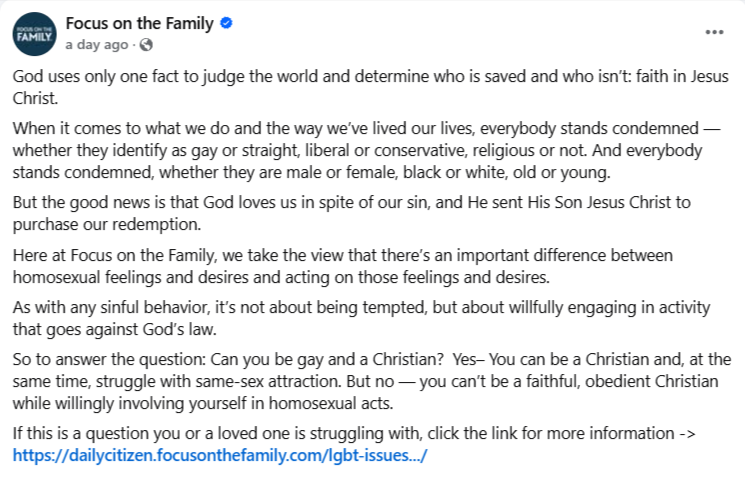Screen dimensions: 745x477
Task: Open the dailycitizen.focusonthefamily.com link
Action: click(220, 455)
